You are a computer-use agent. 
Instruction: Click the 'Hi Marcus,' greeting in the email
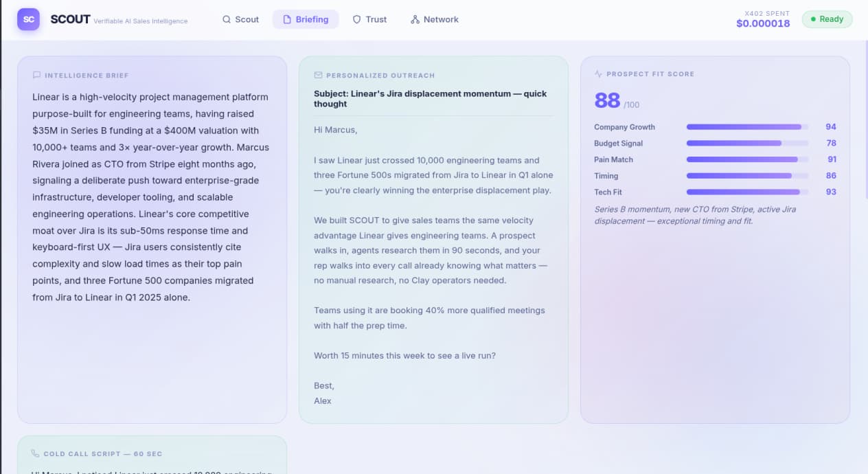click(x=336, y=130)
